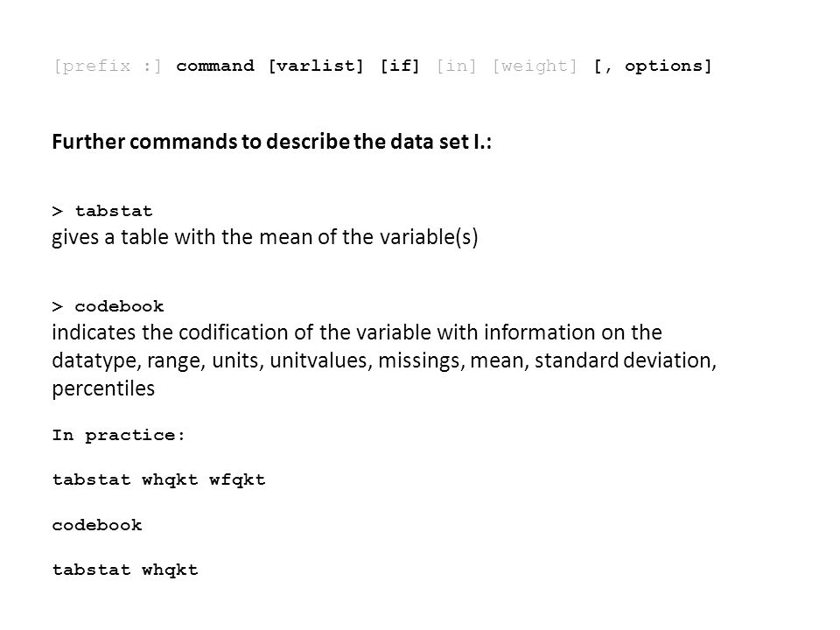Click the grayed-out [prefix :] syntax text
The width and height of the screenshot is (840, 630).
pos(107,66)
